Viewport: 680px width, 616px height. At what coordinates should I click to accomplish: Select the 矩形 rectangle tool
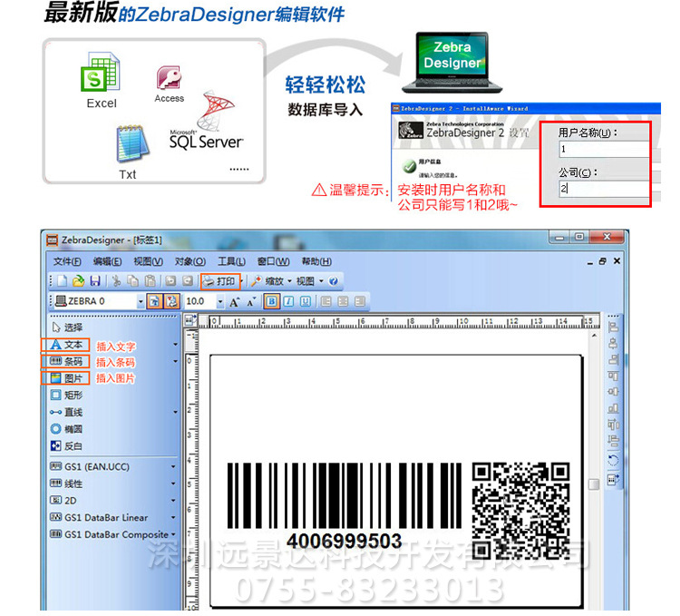[66, 396]
